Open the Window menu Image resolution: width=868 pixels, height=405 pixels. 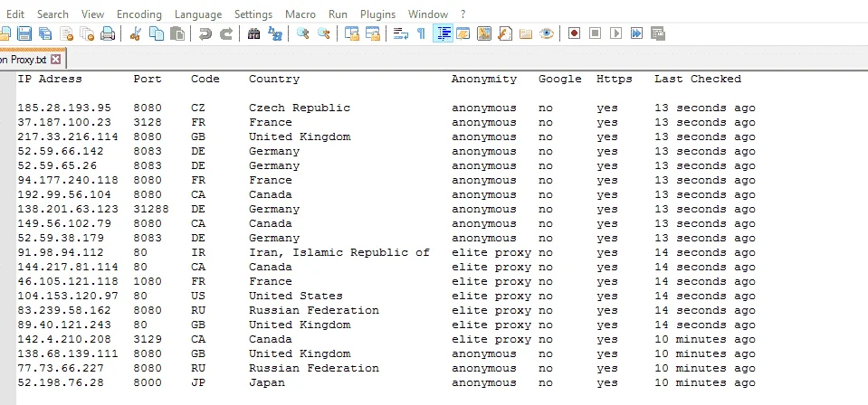428,14
